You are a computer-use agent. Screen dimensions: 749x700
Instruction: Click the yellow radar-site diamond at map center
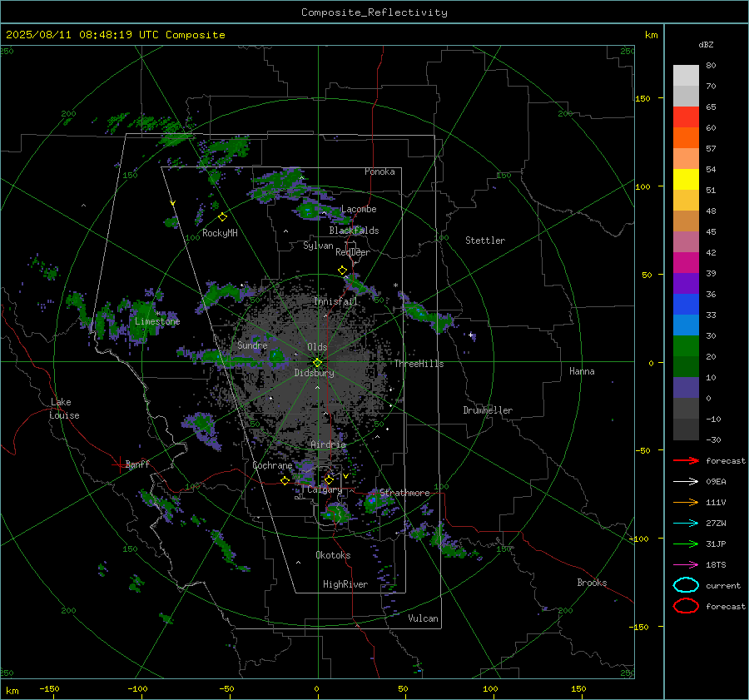click(x=317, y=363)
